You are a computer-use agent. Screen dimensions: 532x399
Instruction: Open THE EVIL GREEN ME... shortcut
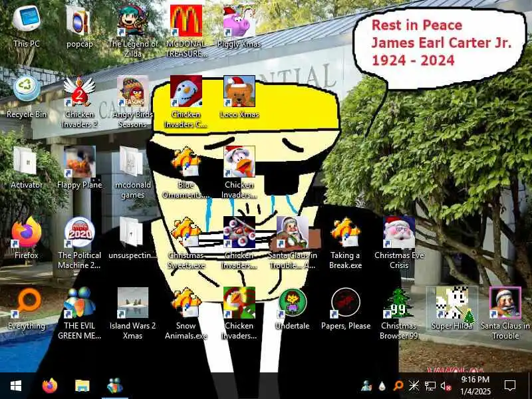point(79,313)
